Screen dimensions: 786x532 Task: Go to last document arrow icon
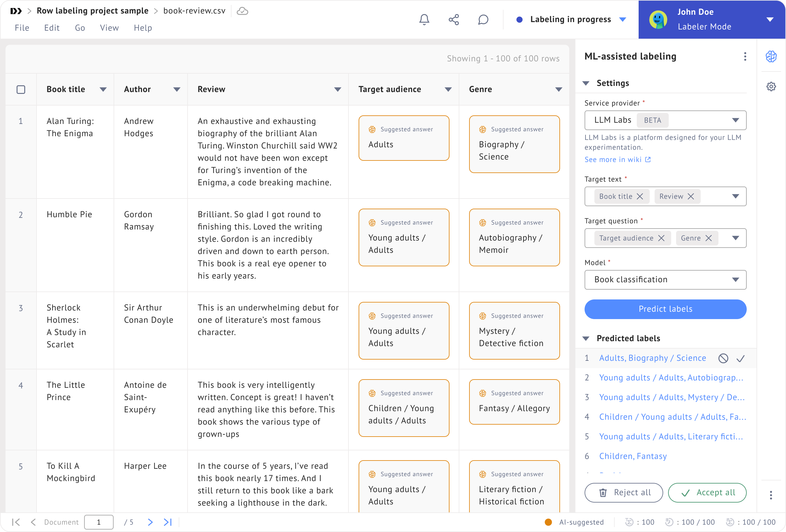[x=168, y=522]
